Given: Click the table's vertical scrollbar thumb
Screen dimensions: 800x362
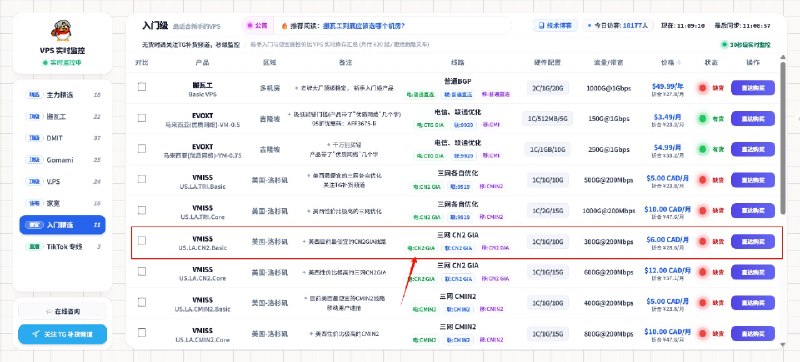Looking at the screenshot, I should point(783,138).
